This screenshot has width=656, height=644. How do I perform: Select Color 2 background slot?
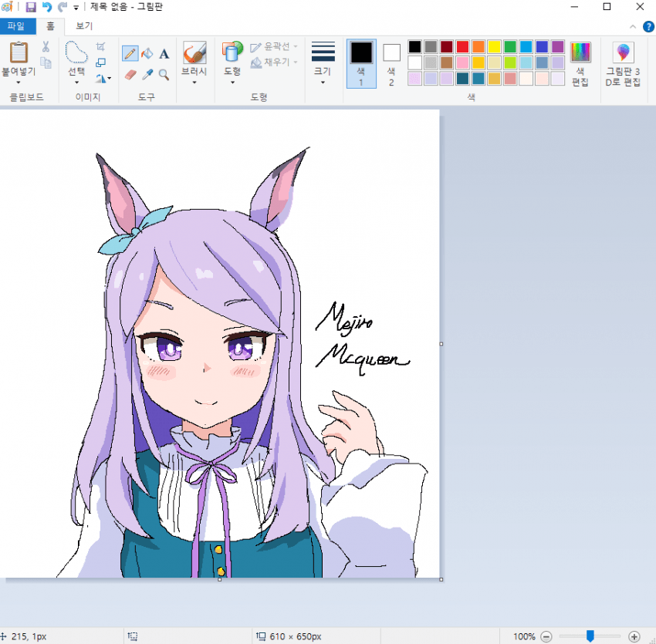pyautogui.click(x=391, y=63)
